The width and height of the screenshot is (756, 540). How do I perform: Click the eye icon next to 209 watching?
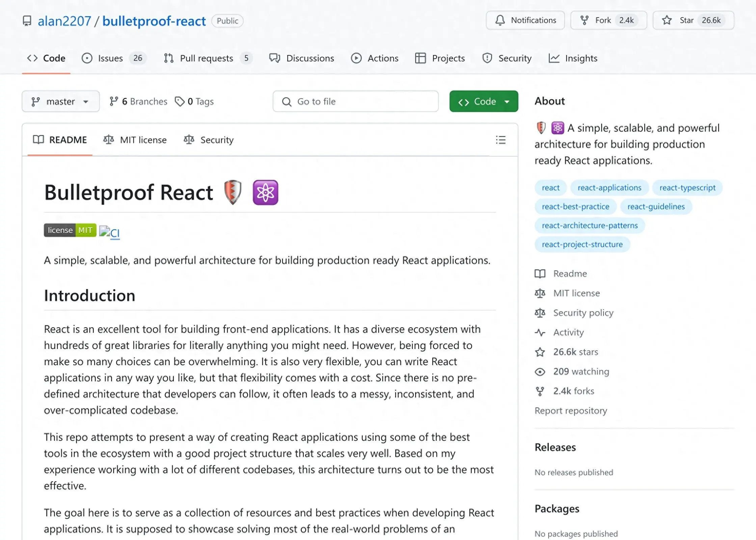click(540, 371)
